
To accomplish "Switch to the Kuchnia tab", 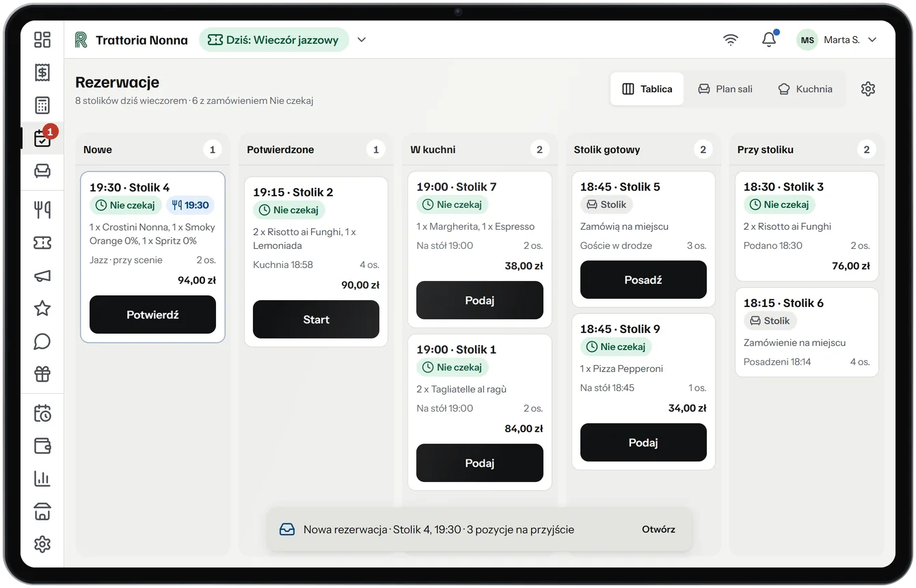I will 805,89.
